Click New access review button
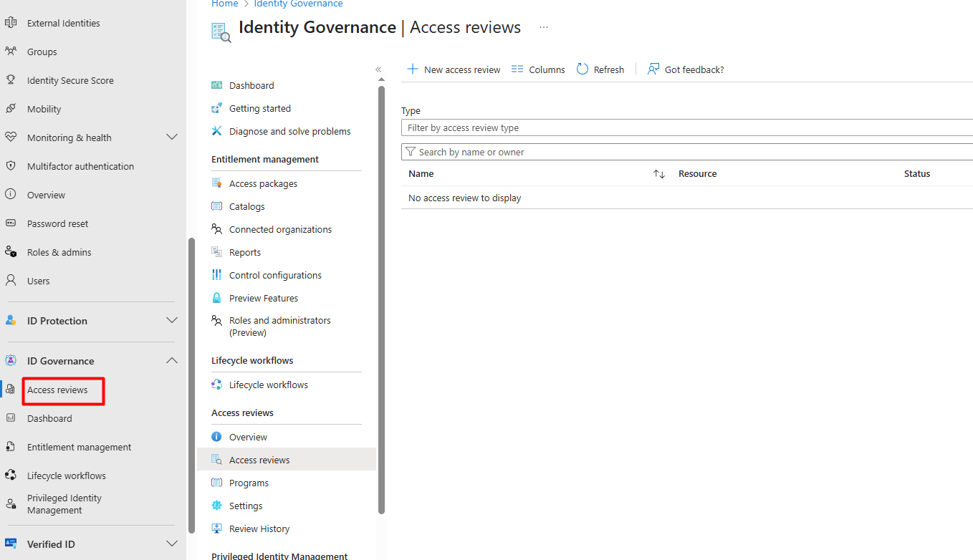Image resolution: width=973 pixels, height=560 pixels. pyautogui.click(x=454, y=69)
